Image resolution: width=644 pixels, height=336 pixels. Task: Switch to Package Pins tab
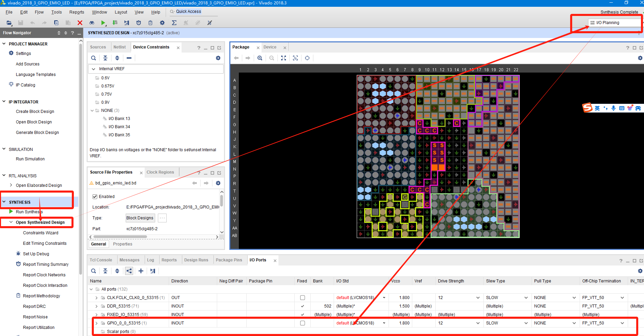click(229, 260)
